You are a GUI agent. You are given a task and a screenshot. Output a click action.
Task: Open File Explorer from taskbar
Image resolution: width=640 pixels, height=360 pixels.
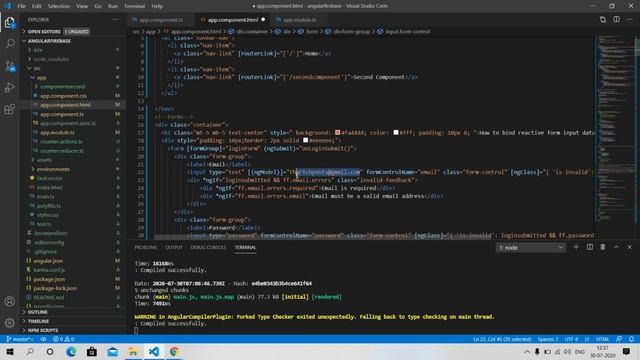point(133,352)
